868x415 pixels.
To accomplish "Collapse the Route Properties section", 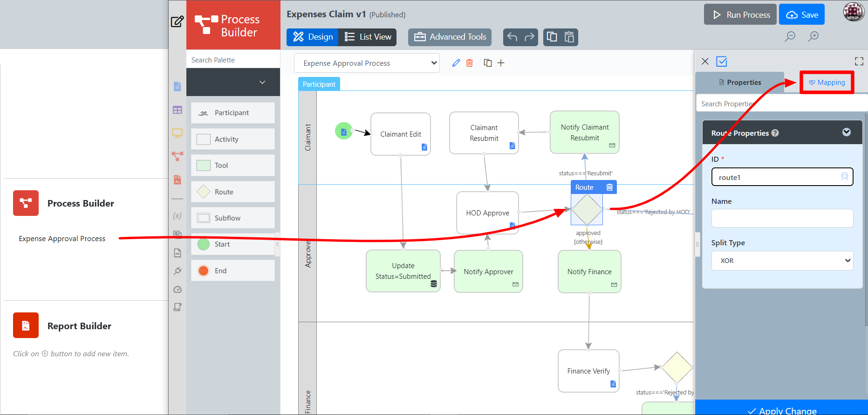I will coord(846,132).
